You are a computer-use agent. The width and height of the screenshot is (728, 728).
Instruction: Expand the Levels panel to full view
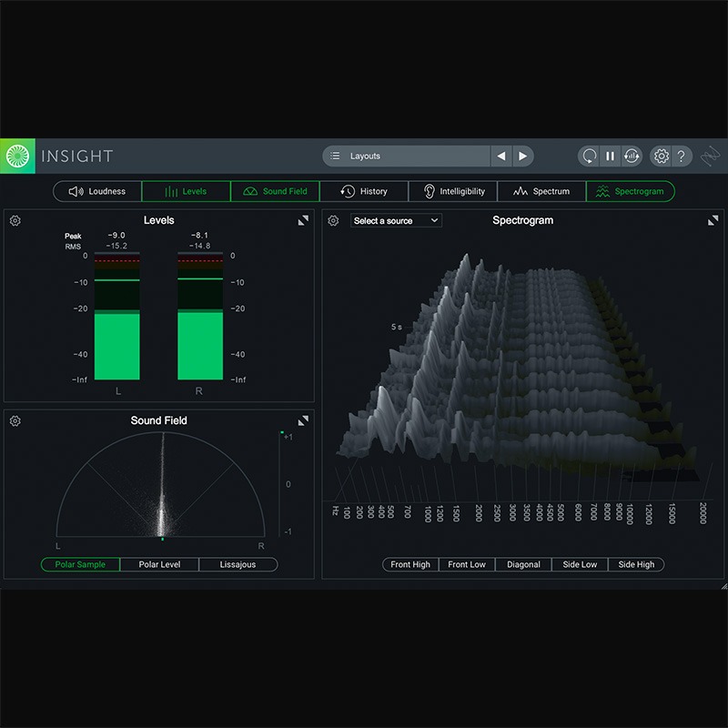pos(303,220)
